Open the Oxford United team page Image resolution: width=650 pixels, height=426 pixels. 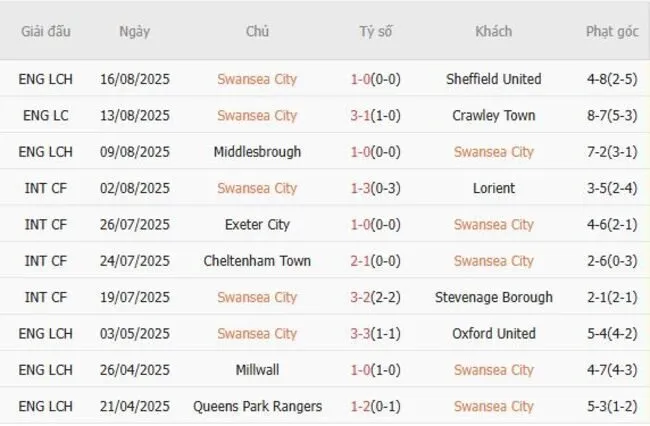pyautogui.click(x=494, y=333)
